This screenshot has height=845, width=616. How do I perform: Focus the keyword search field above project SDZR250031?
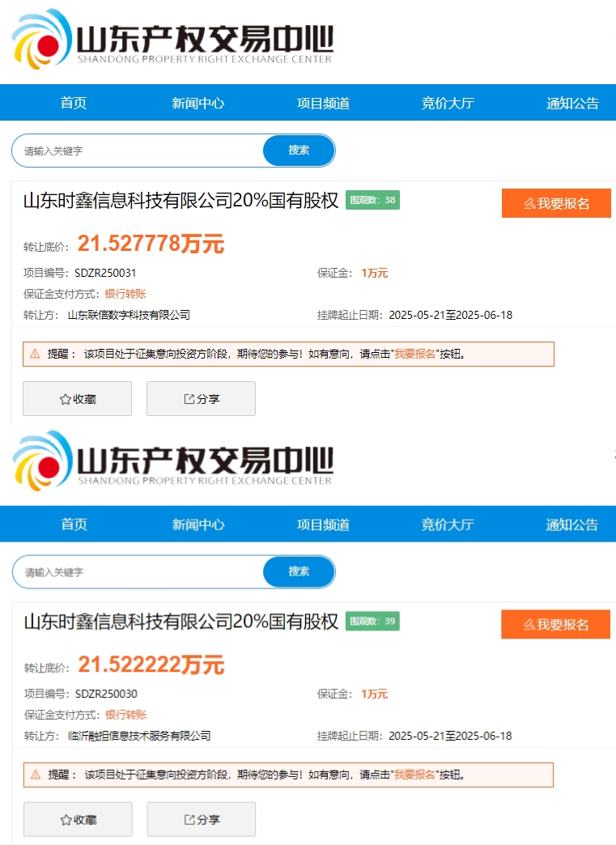tap(138, 151)
